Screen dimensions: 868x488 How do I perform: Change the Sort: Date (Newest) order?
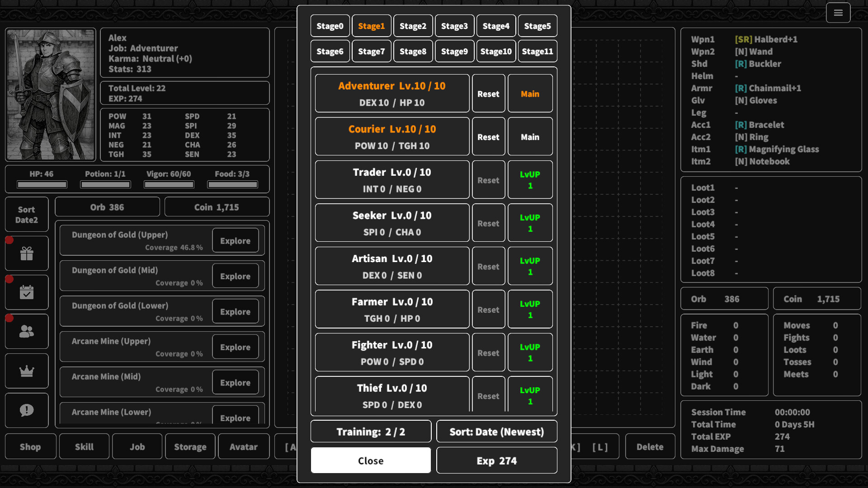click(x=496, y=432)
